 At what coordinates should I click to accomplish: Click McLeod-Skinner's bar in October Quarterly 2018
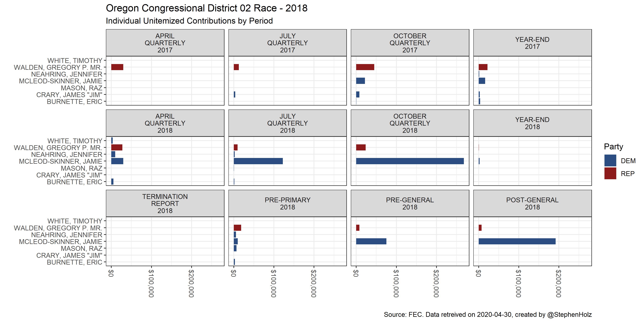click(410, 161)
